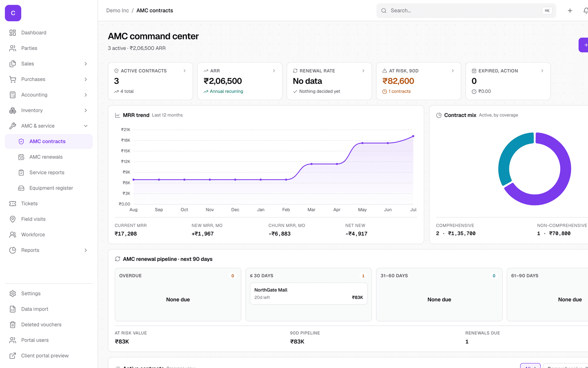This screenshot has height=368, width=588.
Task: Click the AMC & service wrench icon
Action: tap(12, 126)
